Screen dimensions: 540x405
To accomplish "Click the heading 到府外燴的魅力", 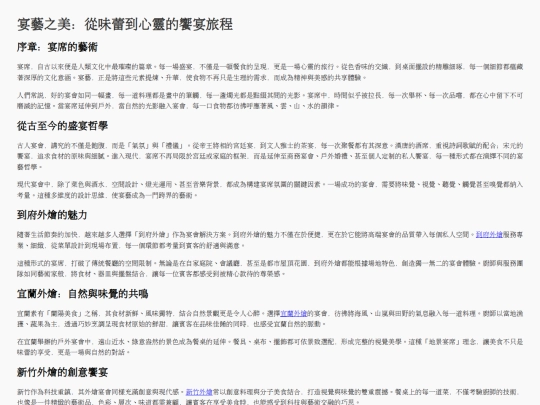I will [x=52, y=215].
